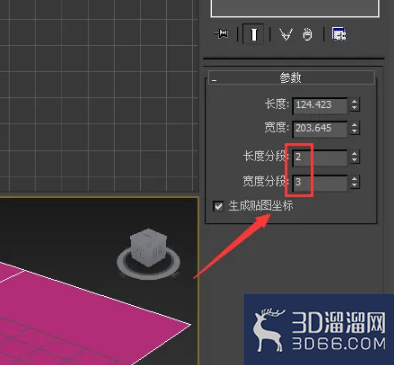Click the 宽度 value field

click(320, 128)
